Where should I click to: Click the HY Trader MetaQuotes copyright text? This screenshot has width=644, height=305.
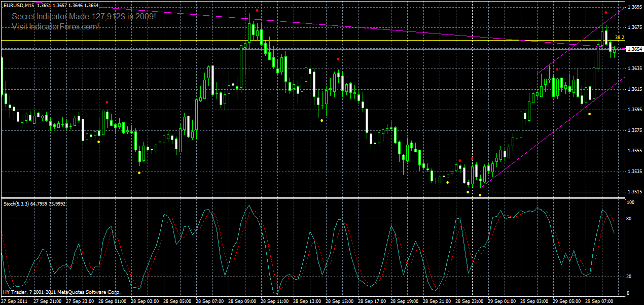click(61, 292)
